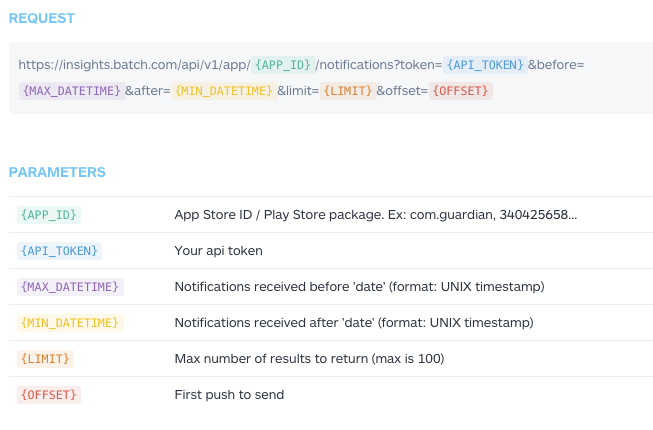Select the {MAX_DATETIME} tag in the parameters table
This screenshot has height=430, width=653.
point(70,287)
